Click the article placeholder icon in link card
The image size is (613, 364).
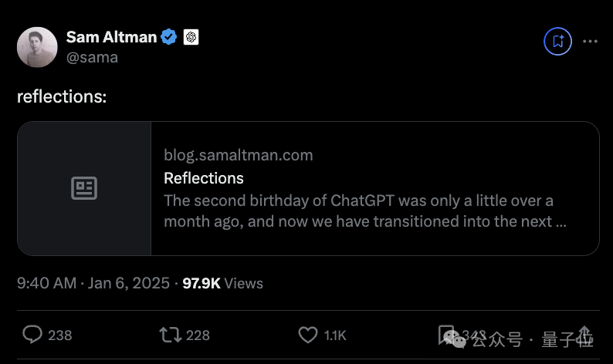(84, 188)
